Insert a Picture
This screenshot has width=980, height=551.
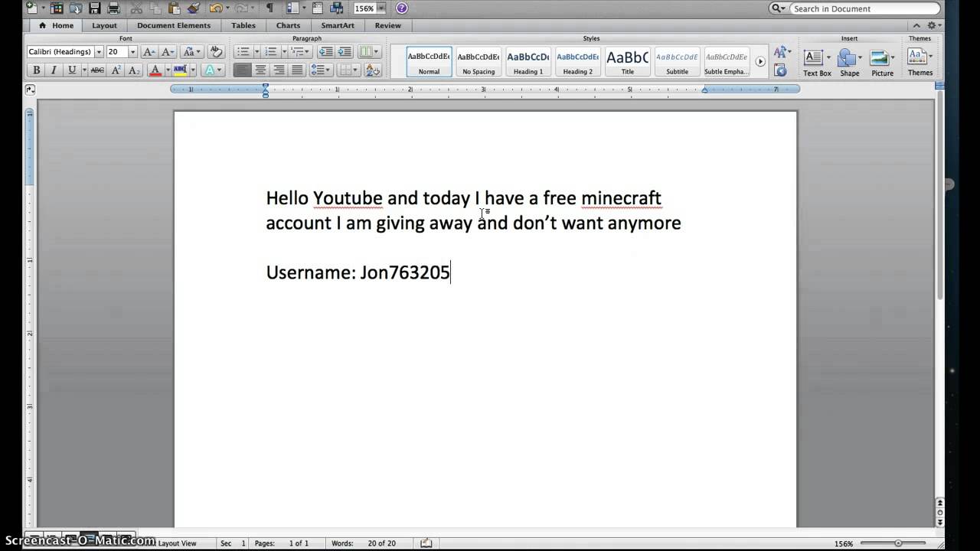[882, 62]
